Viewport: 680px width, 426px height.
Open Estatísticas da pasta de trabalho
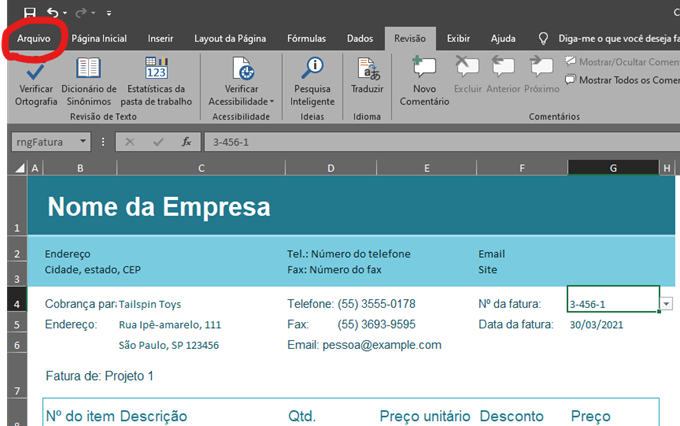point(156,69)
